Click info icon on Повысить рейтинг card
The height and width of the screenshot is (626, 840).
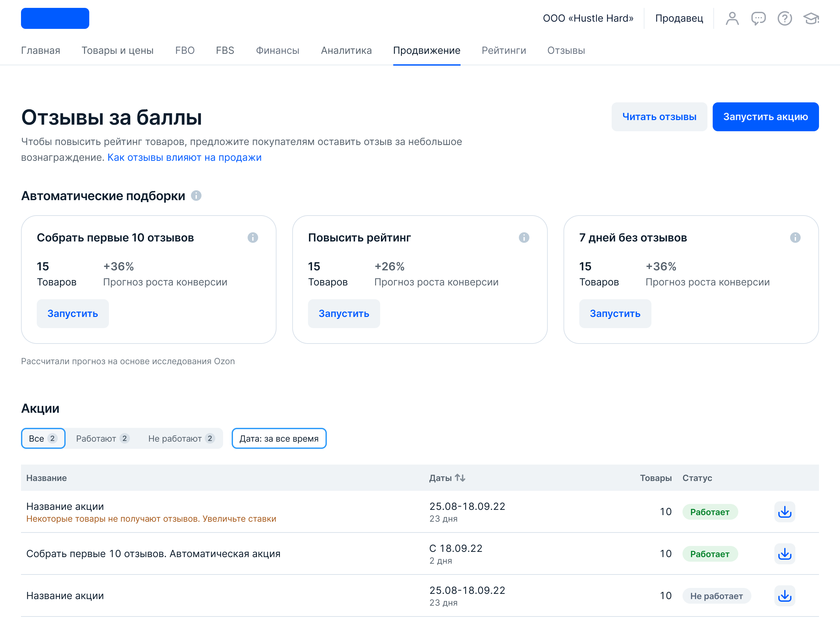point(524,238)
